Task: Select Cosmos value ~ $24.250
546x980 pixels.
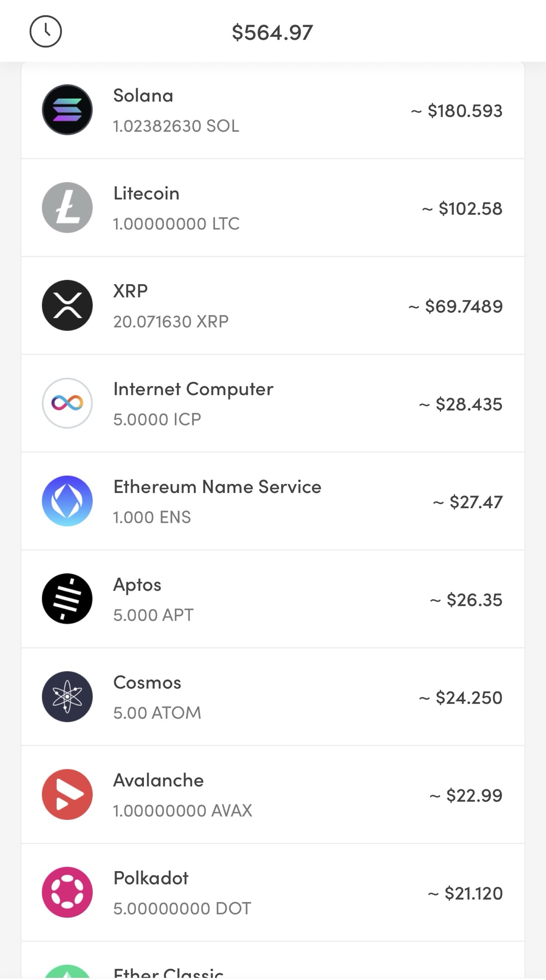Action: coord(460,697)
